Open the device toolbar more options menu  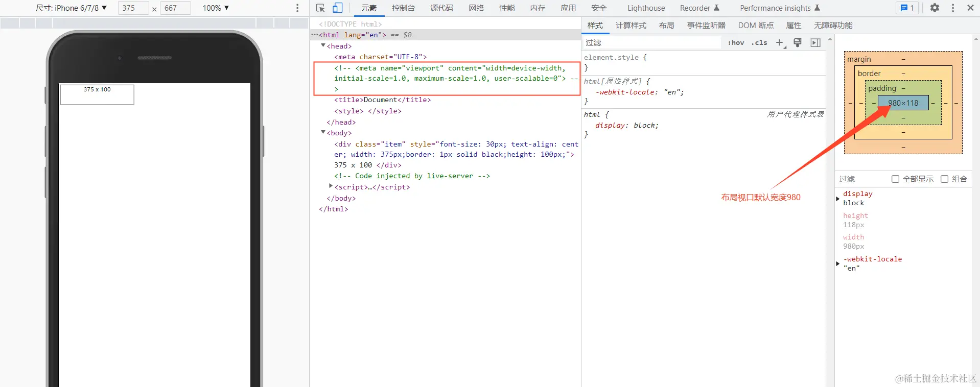point(297,8)
